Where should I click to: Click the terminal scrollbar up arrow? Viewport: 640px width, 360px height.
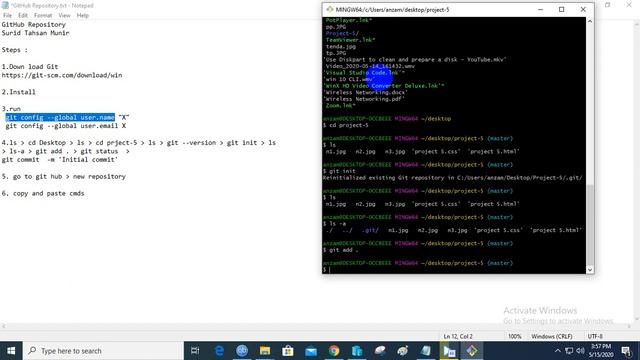point(590,21)
